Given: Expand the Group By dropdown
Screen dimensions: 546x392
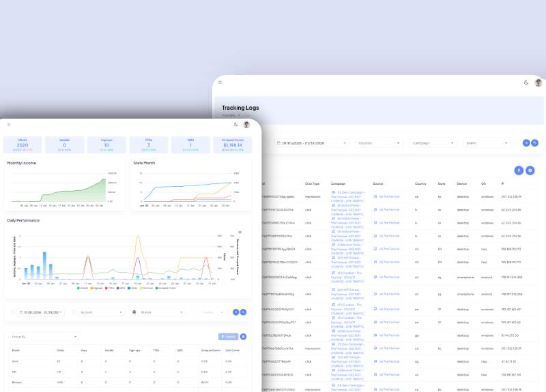Looking at the screenshot, I should [44, 336].
